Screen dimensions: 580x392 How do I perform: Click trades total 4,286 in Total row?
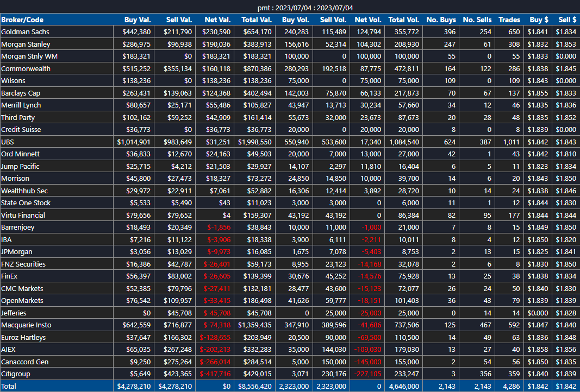click(512, 386)
